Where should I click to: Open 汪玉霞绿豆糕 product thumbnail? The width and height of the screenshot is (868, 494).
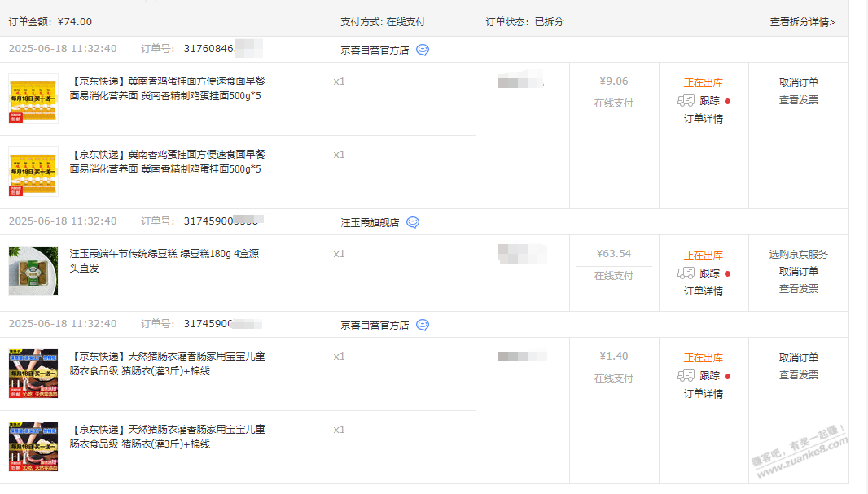pyautogui.click(x=33, y=271)
